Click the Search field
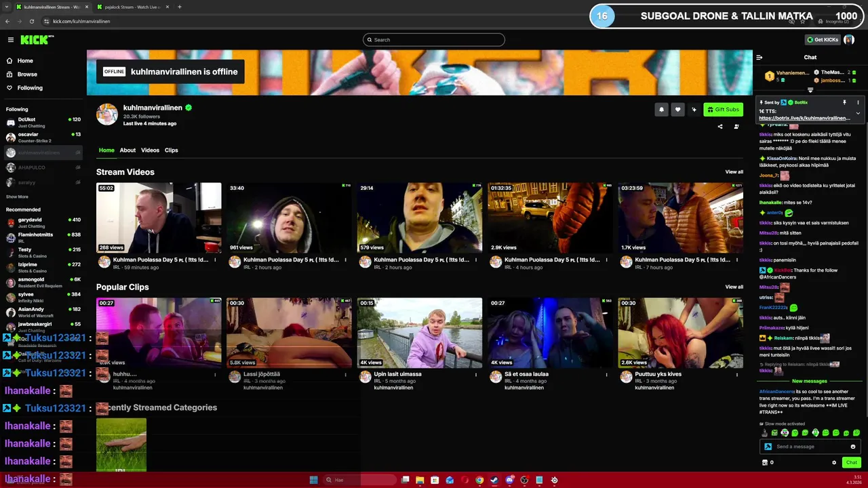 click(434, 40)
